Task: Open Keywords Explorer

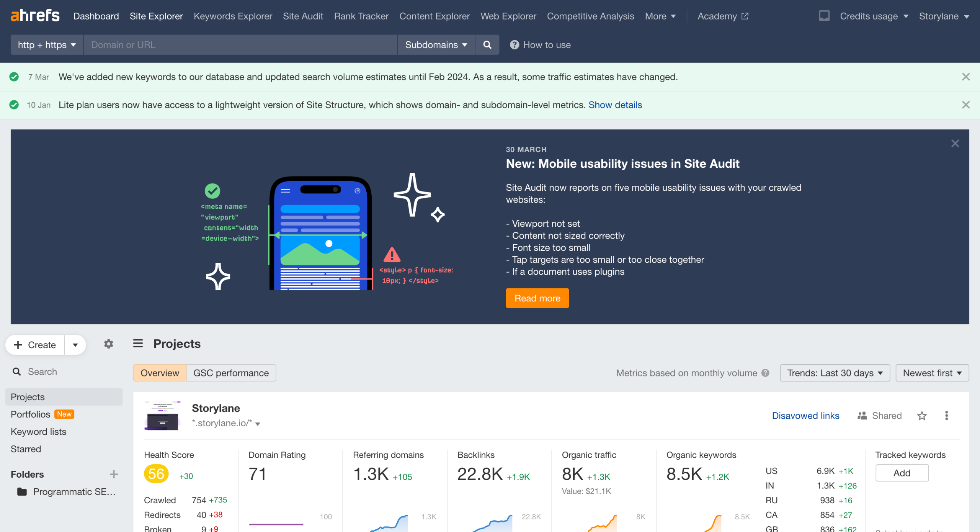Action: tap(233, 16)
